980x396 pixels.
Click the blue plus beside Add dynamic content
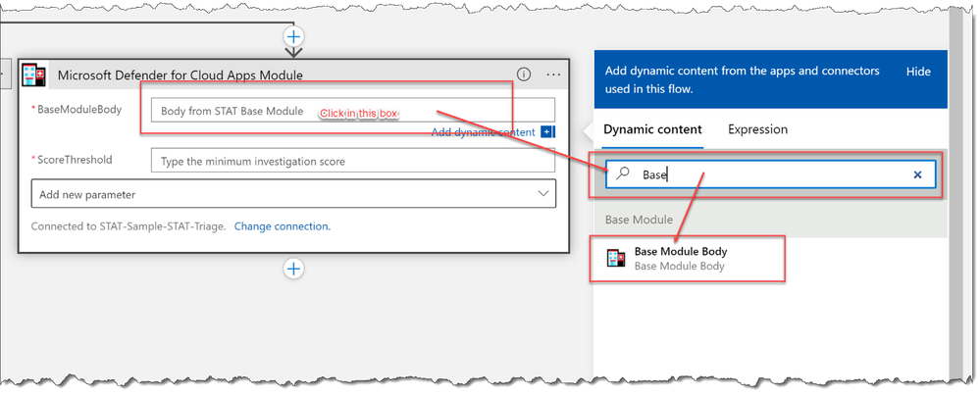point(547,131)
